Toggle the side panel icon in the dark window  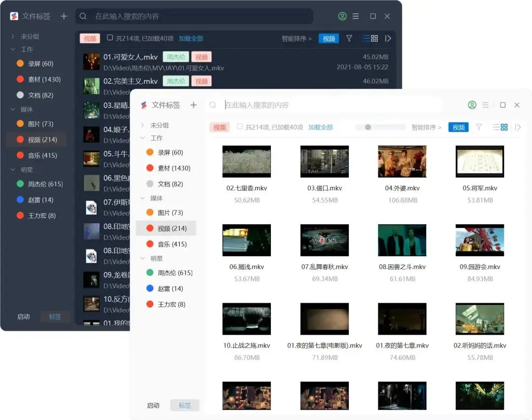[x=388, y=38]
